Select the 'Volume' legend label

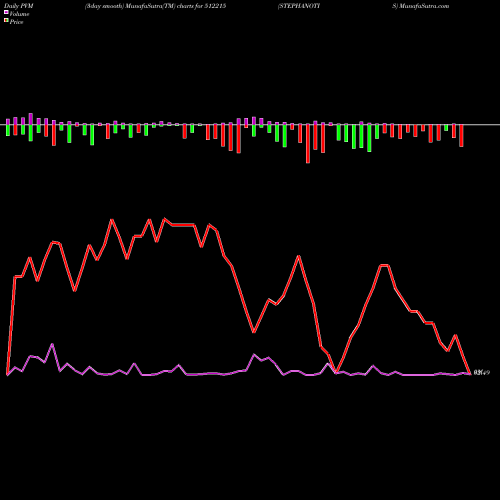click(x=19, y=14)
